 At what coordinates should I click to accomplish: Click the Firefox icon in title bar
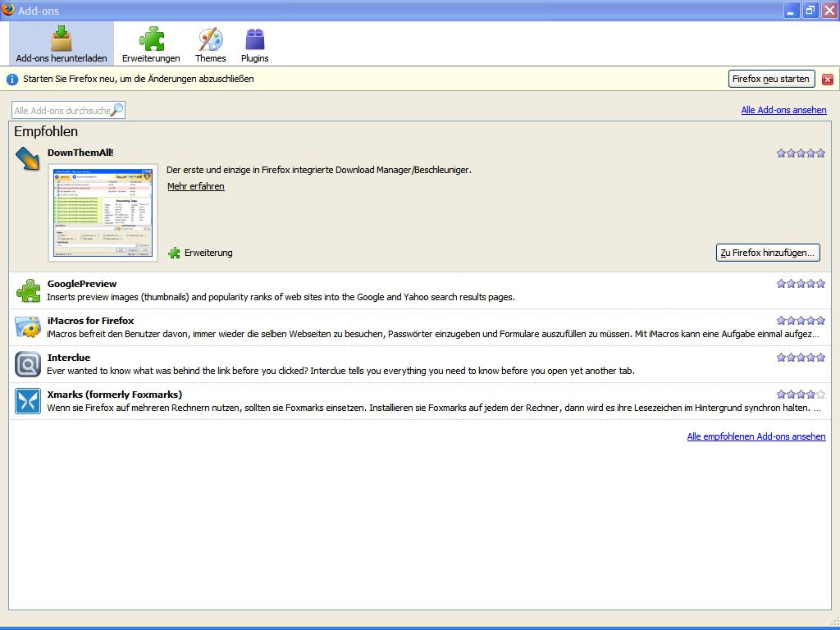pyautogui.click(x=8, y=10)
